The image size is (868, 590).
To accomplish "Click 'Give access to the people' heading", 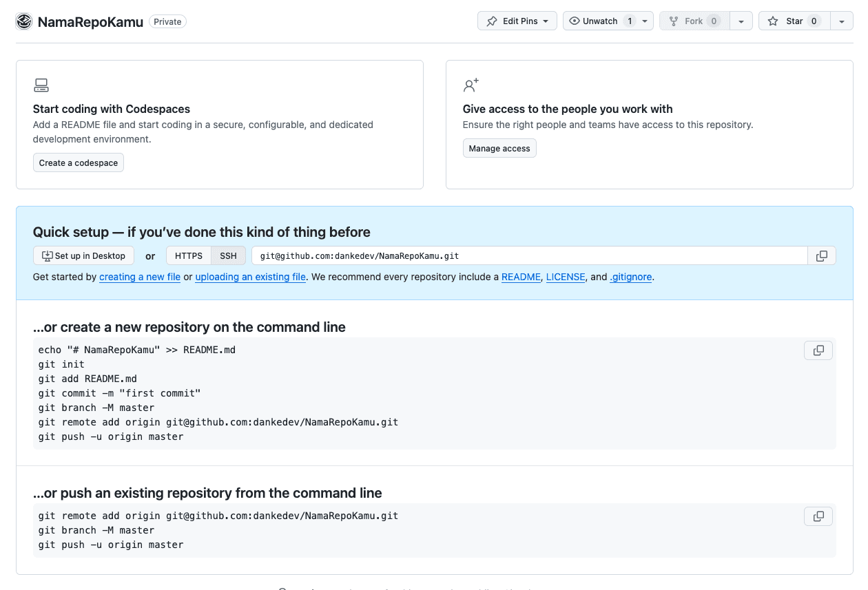I will 568,109.
